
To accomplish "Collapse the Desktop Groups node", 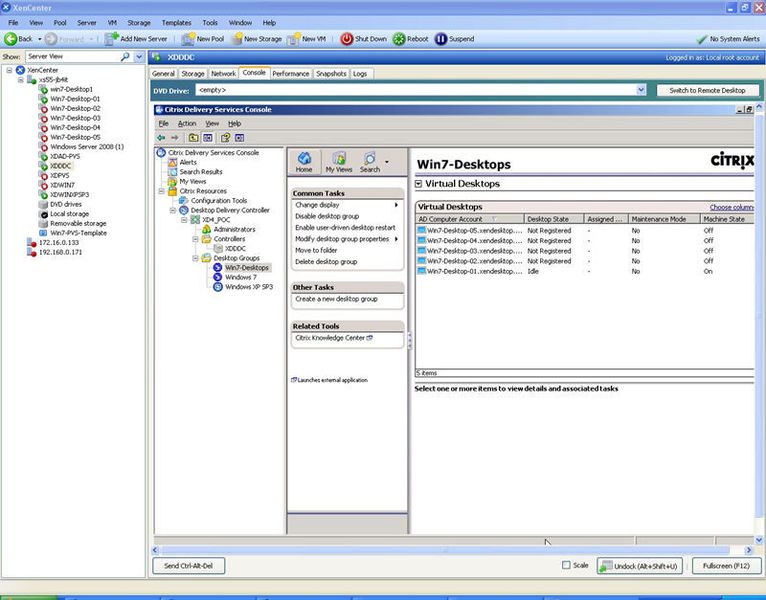I will point(195,258).
